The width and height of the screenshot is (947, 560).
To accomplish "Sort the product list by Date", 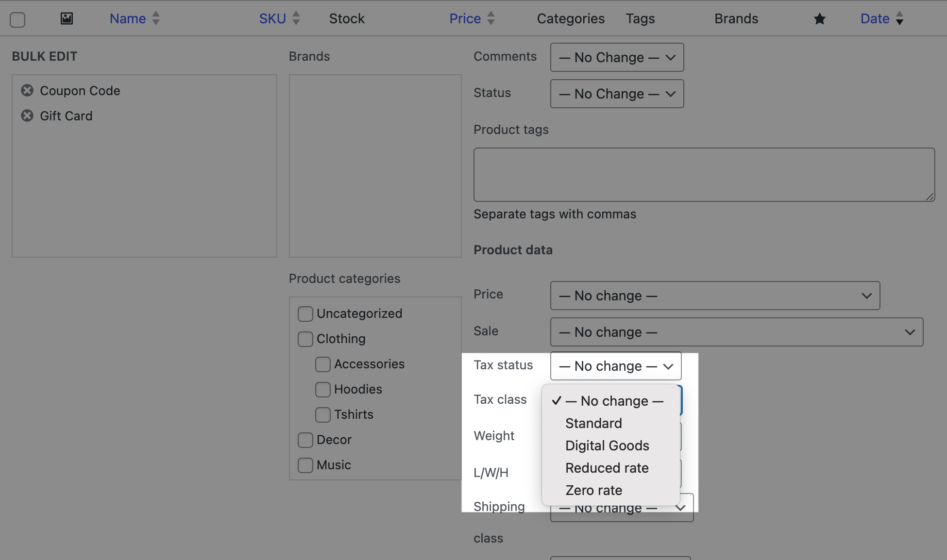I will point(875,18).
